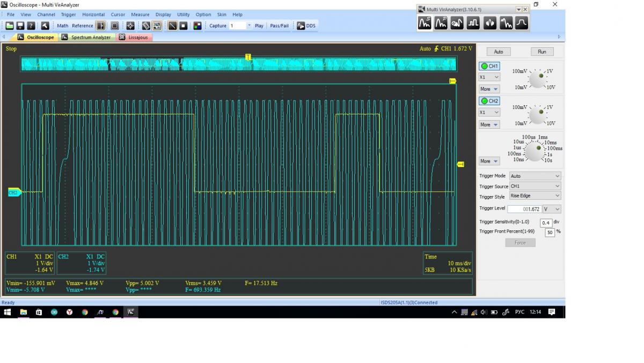Click the Math toolbar button
Screen dimensions: 644x363
click(63, 25)
